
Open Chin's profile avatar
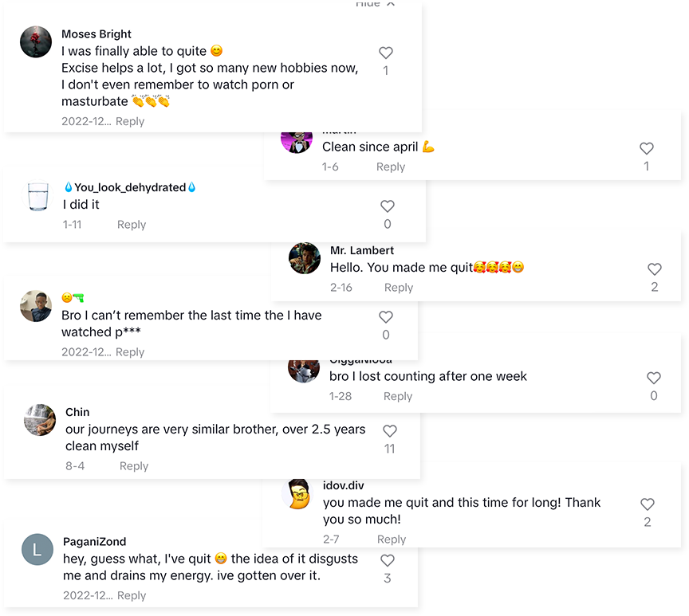click(x=37, y=422)
